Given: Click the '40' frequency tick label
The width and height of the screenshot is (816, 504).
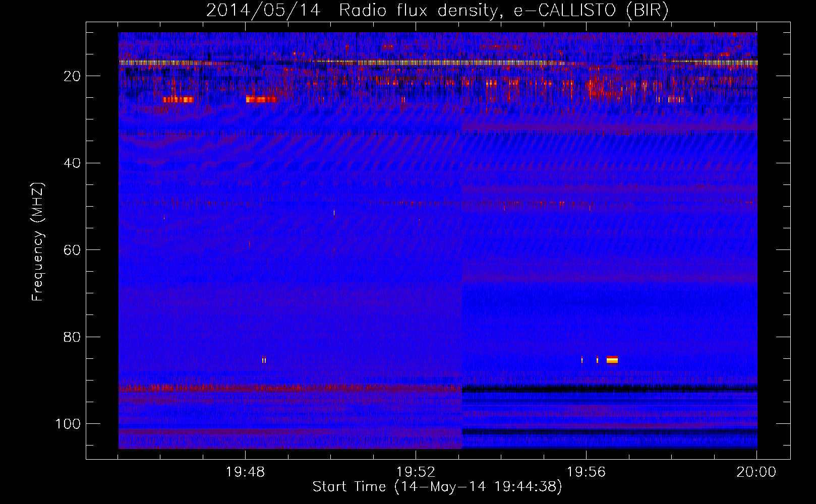Looking at the screenshot, I should click(72, 163).
